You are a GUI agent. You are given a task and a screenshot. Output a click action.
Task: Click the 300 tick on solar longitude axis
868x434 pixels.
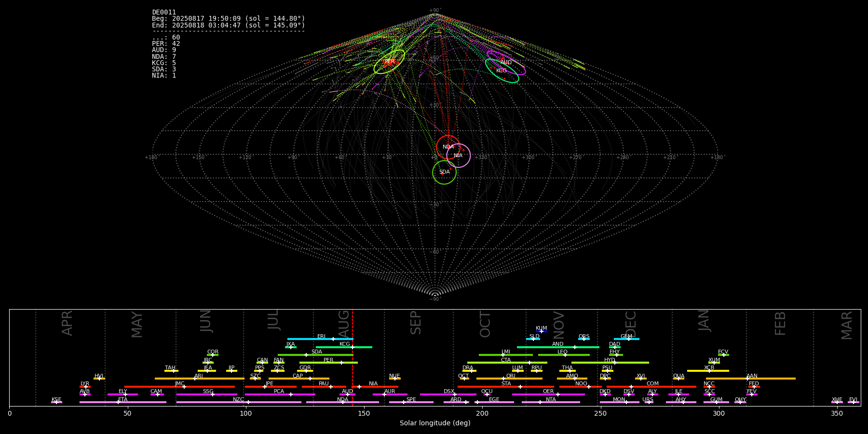719,413
